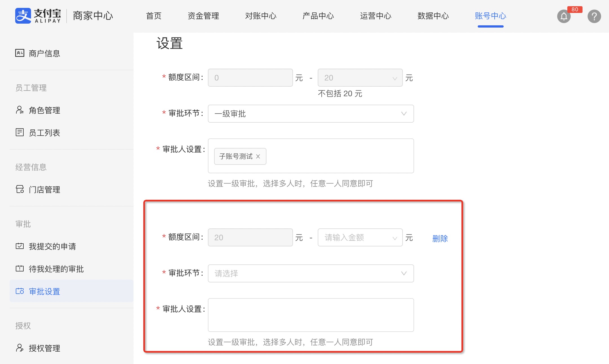Click the 我提交的申请 sidebar icon

coord(20,246)
